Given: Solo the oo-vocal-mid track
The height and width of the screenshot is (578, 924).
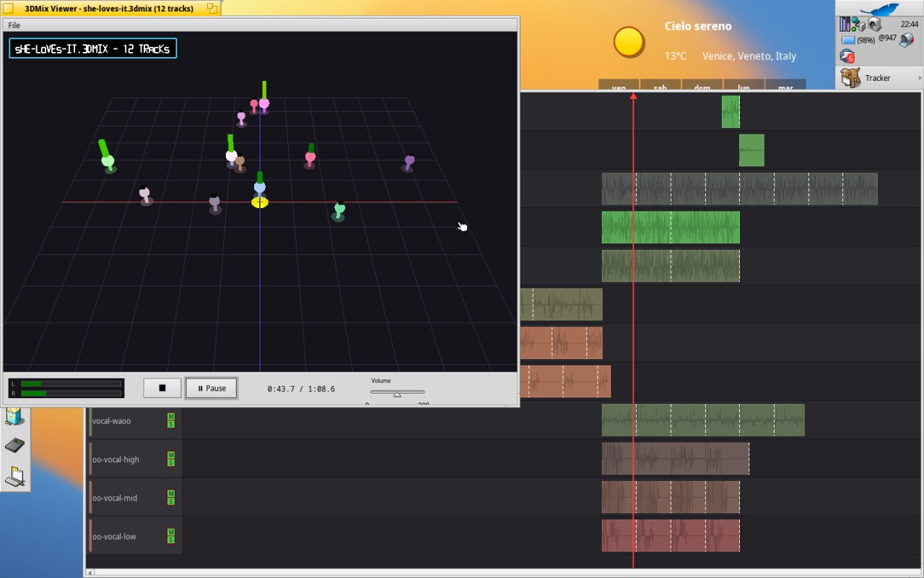Looking at the screenshot, I should tap(171, 501).
